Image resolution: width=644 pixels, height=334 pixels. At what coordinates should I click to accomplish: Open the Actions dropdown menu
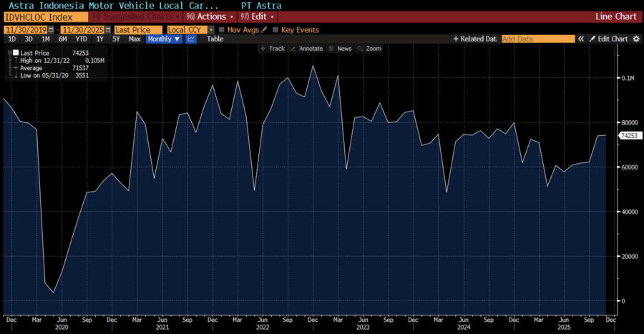[x=210, y=16]
